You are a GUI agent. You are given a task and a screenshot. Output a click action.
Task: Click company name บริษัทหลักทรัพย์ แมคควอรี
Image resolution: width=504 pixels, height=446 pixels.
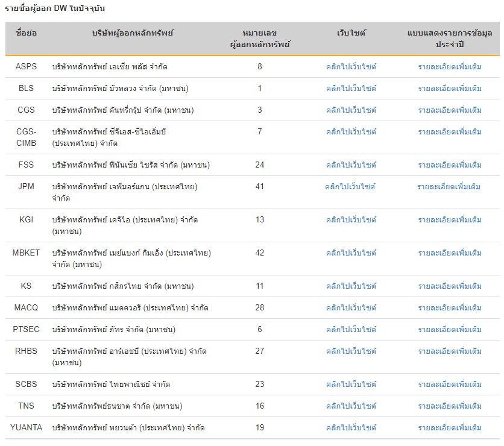[130, 308]
